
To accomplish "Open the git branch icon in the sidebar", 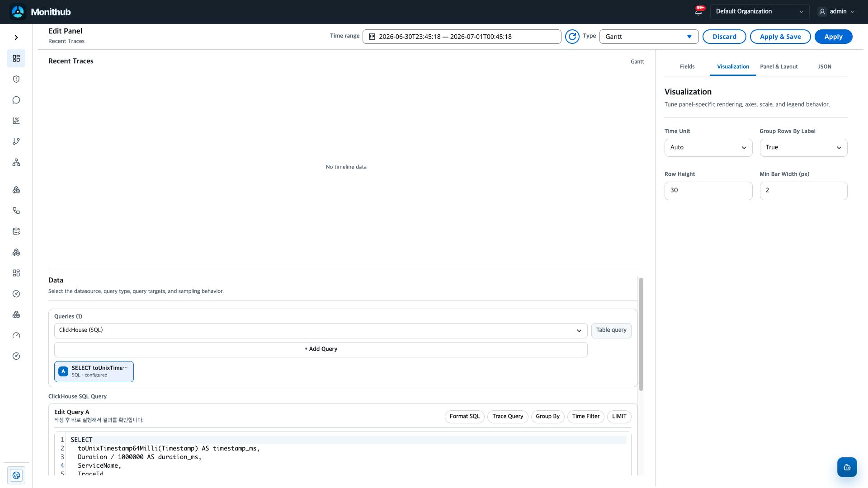I will 16,141.
